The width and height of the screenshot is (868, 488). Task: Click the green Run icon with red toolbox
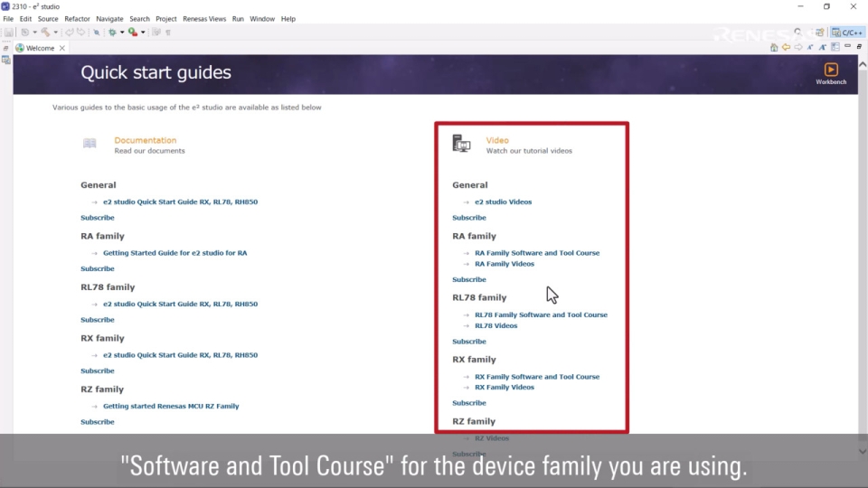click(133, 33)
